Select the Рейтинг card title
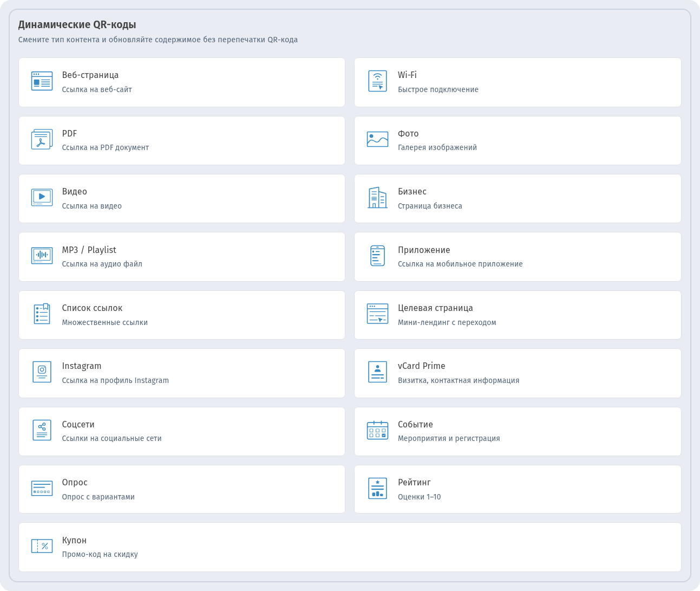The height and width of the screenshot is (591, 700). point(414,483)
